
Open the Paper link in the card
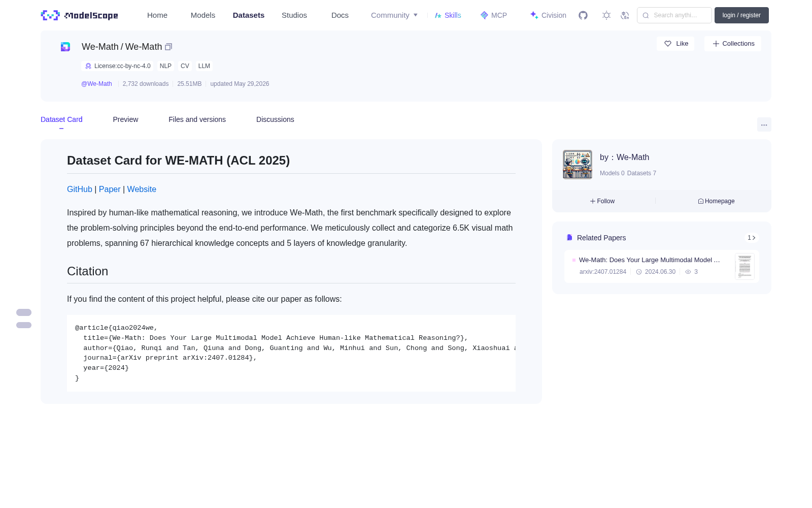point(110,189)
